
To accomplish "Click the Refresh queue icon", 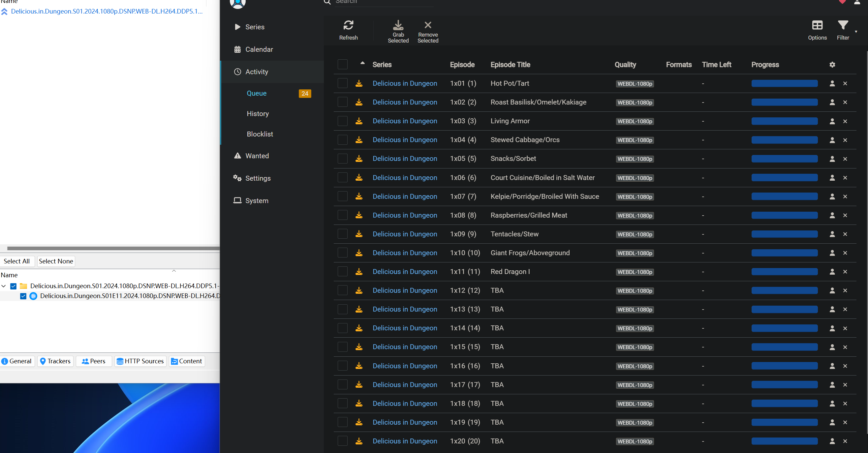I will (348, 26).
